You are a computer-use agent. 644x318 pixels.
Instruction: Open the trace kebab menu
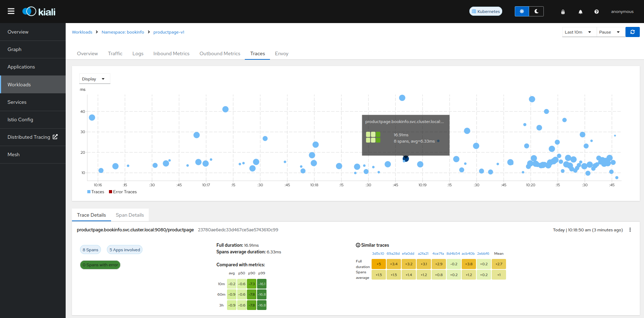(630, 230)
